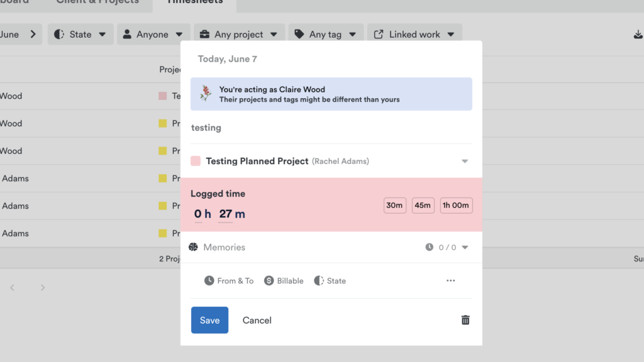Toggle the Billable option

[x=284, y=281]
